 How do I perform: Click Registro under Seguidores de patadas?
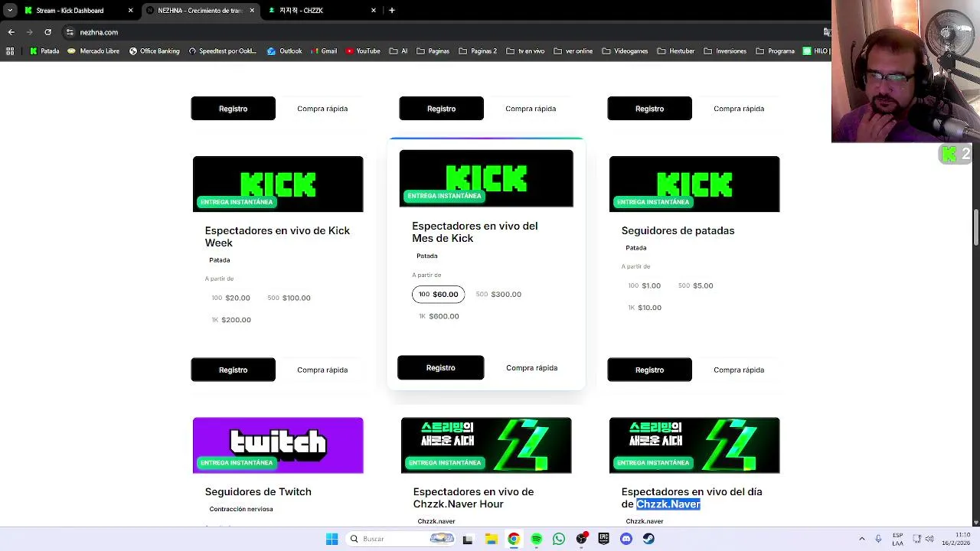(x=649, y=370)
